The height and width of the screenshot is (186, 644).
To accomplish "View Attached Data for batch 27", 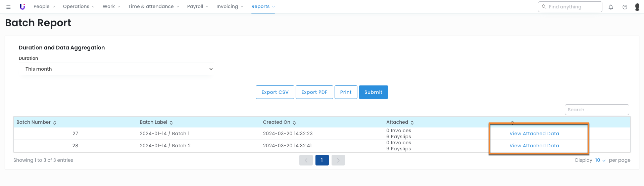I will (534, 134).
